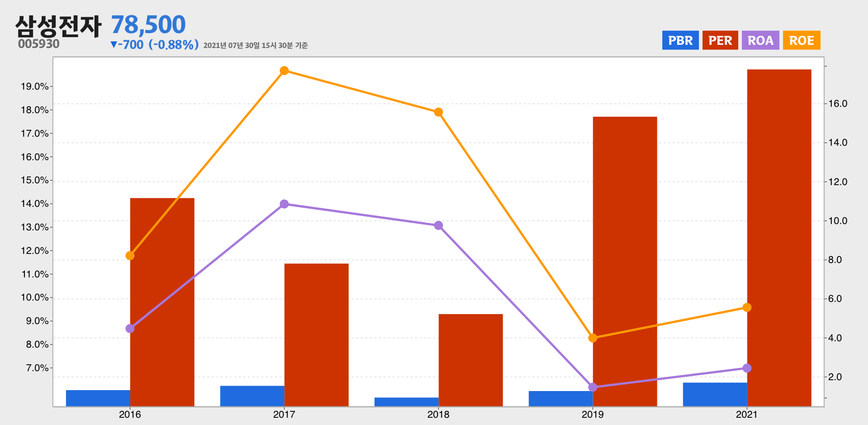Click the 2021 red PER bar

779,238
